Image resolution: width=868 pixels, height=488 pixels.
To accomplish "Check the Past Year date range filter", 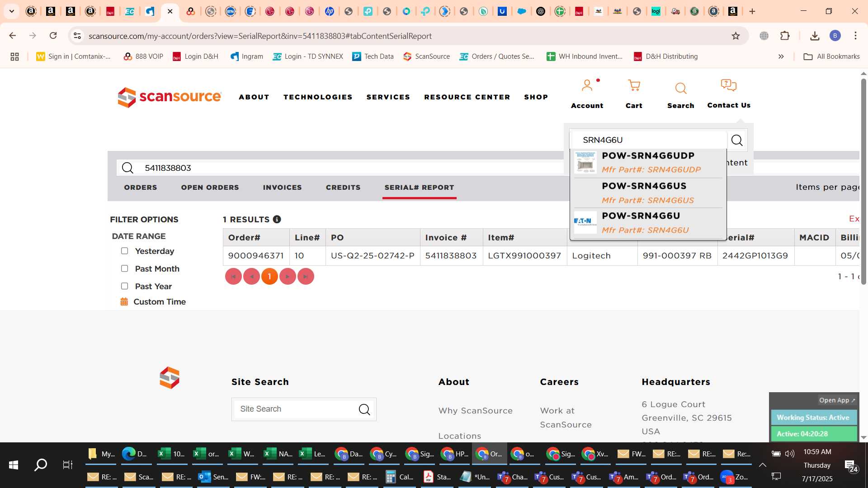I will click(x=124, y=286).
